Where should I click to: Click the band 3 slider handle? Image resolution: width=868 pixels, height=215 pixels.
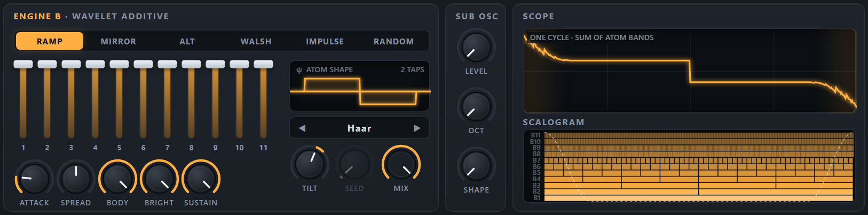pyautogui.click(x=71, y=64)
